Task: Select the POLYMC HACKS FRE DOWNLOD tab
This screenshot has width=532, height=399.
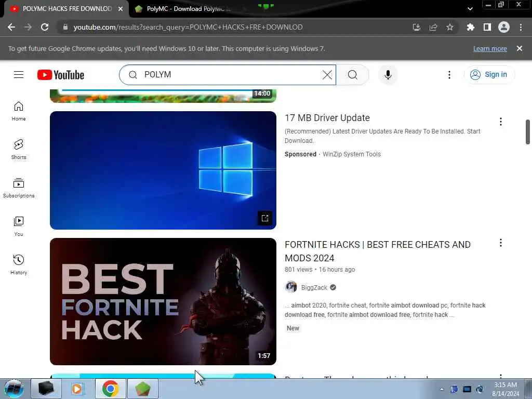Action: coord(66,9)
